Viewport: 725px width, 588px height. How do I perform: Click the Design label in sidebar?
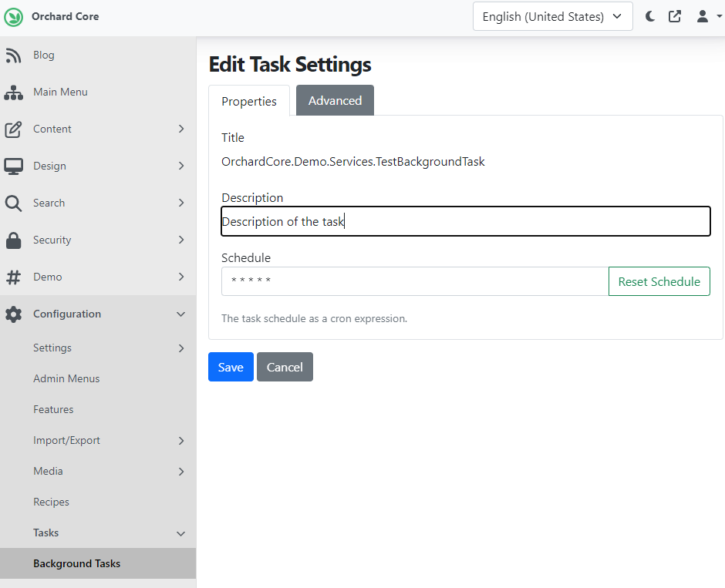(49, 166)
